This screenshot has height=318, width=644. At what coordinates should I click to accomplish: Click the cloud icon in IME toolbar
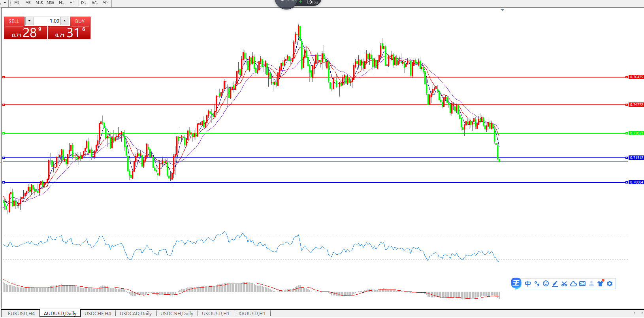coord(573,284)
